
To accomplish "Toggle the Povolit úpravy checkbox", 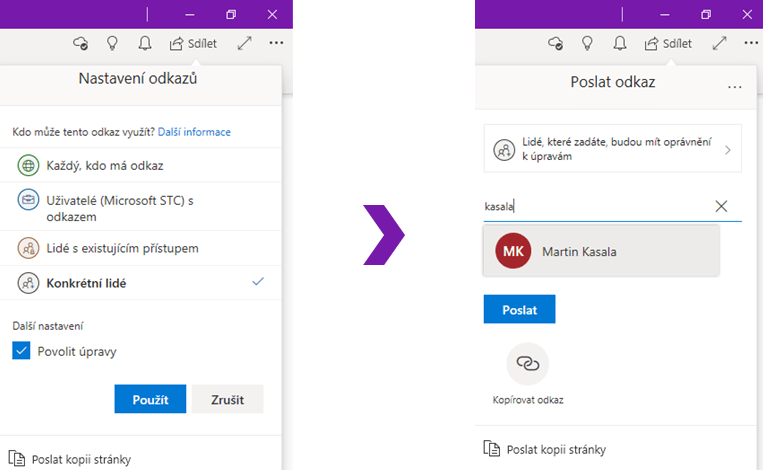I will [x=21, y=351].
